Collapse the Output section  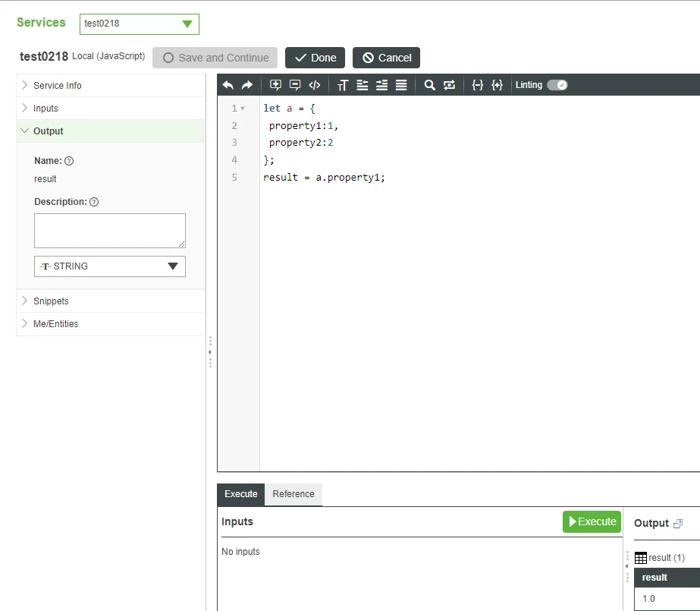click(x=111, y=131)
